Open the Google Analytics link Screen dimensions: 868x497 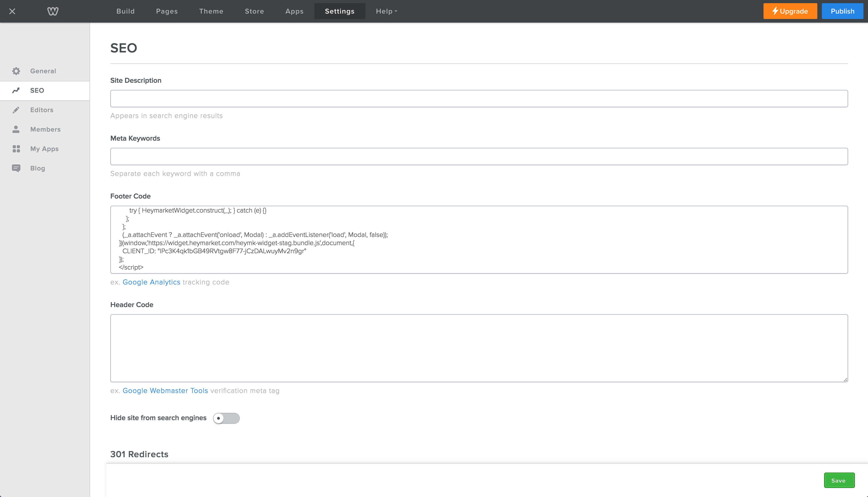coord(151,282)
